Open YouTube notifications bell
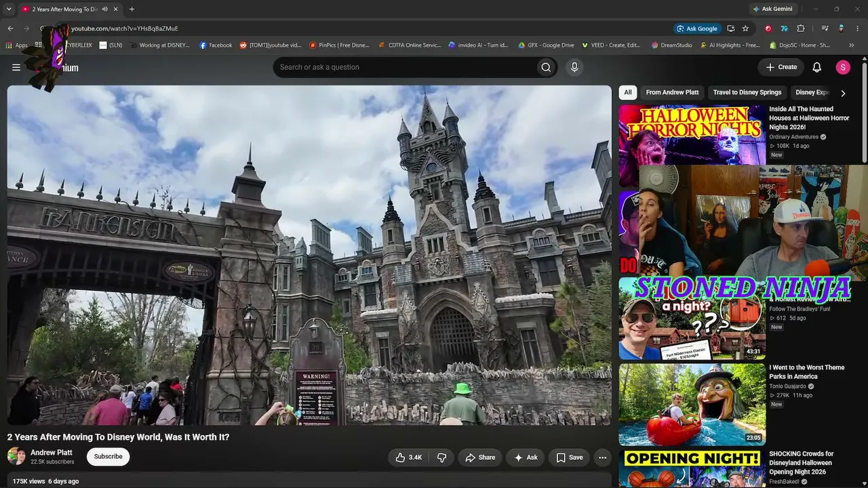The width and height of the screenshot is (868, 488). 817,67
